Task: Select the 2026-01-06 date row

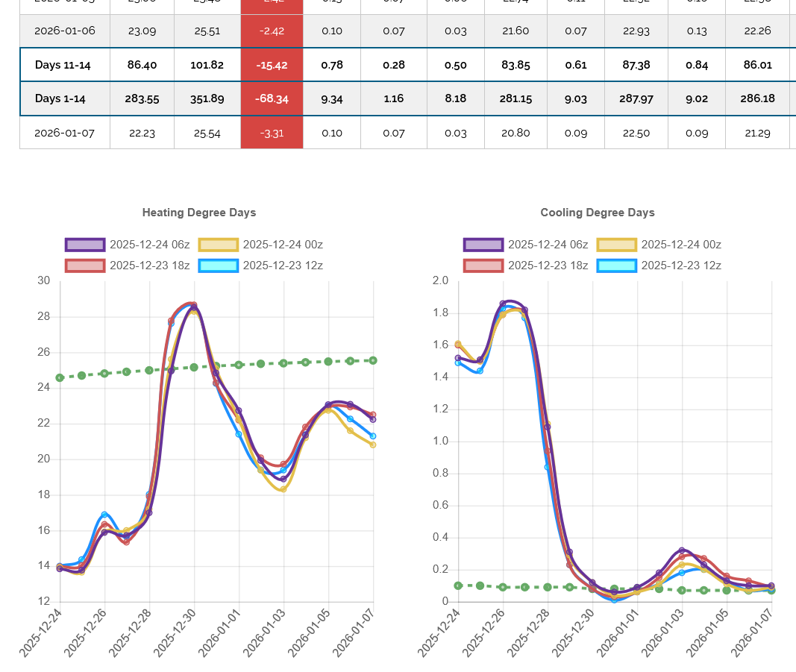Action: [x=64, y=31]
